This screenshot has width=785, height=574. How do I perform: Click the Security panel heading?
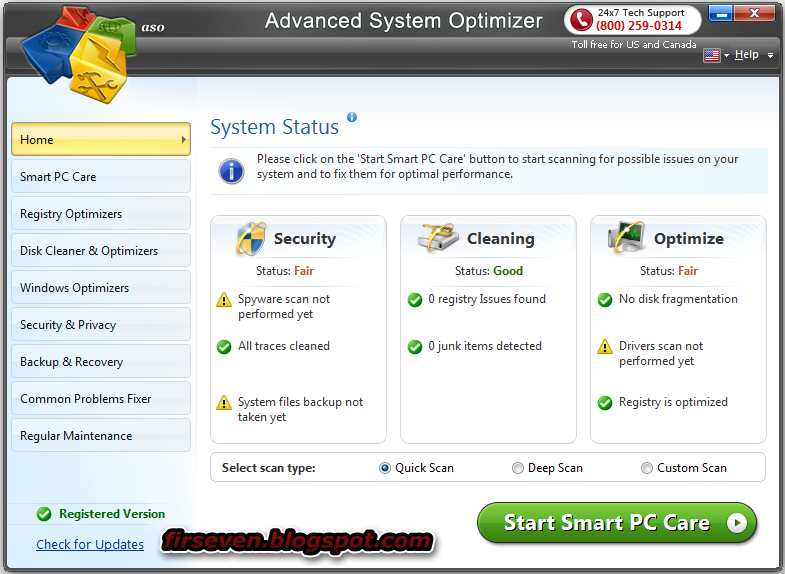coord(304,239)
